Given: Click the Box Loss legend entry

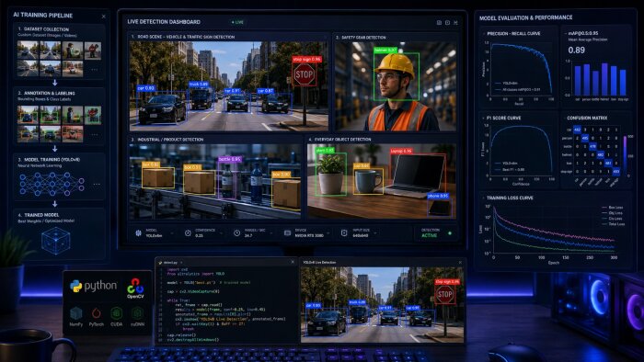Looking at the screenshot, I should click(x=613, y=208).
